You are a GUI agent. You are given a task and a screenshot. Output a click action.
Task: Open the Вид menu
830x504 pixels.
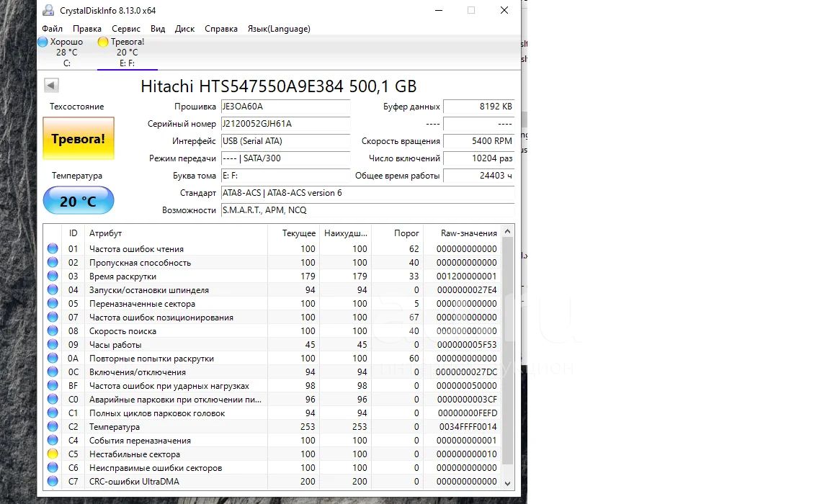(158, 29)
